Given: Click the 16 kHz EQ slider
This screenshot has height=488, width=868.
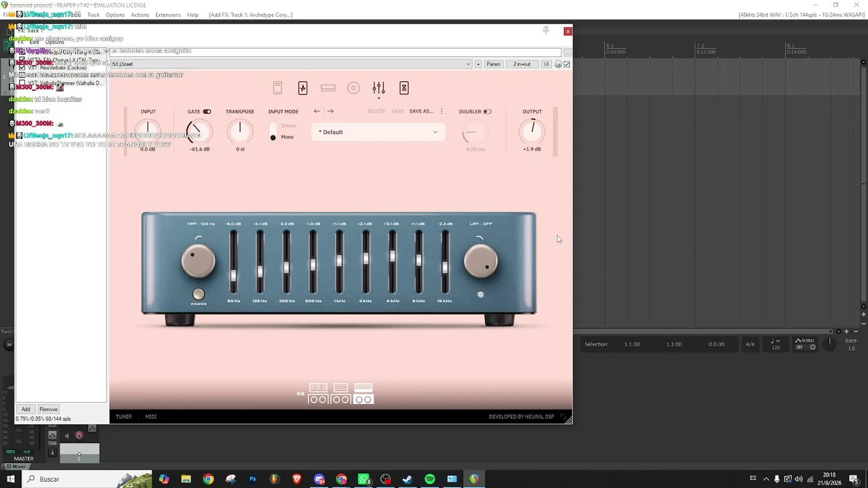Looking at the screenshot, I should coord(445,263).
